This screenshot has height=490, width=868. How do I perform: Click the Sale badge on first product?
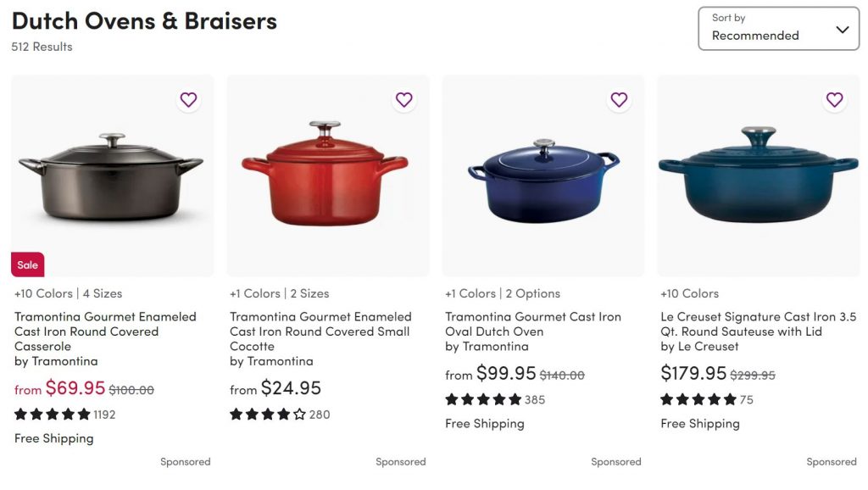[x=28, y=264]
